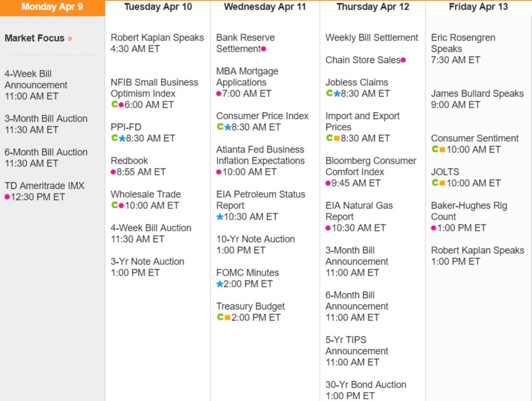Open the Jobless Claims event link
Viewport: 532px width, 401px height.
click(x=357, y=82)
